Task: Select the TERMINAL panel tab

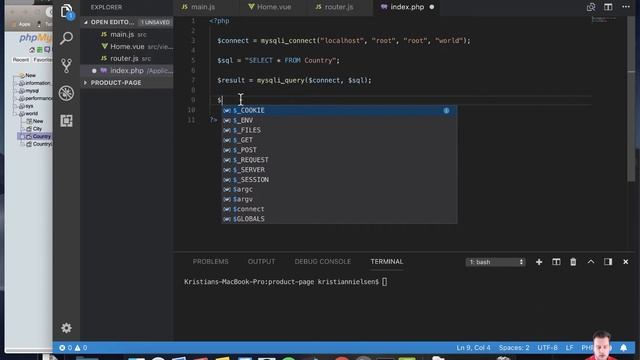Action: click(x=387, y=262)
